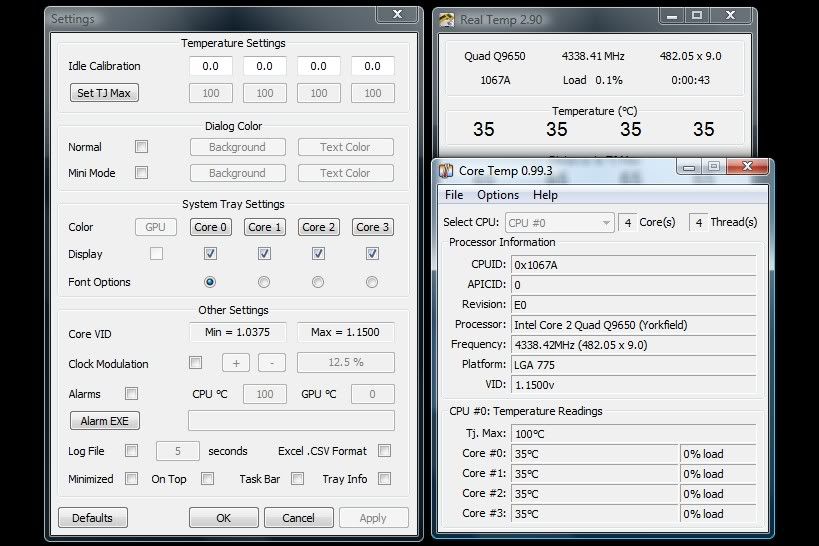Select the third Font Options radio button
The height and width of the screenshot is (546, 819).
[x=318, y=282]
